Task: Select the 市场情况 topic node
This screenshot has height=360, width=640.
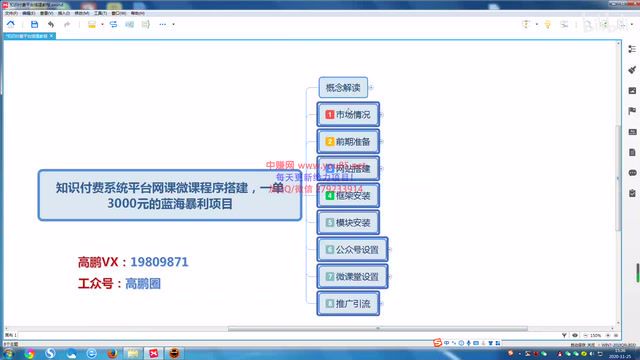Action: pos(348,115)
